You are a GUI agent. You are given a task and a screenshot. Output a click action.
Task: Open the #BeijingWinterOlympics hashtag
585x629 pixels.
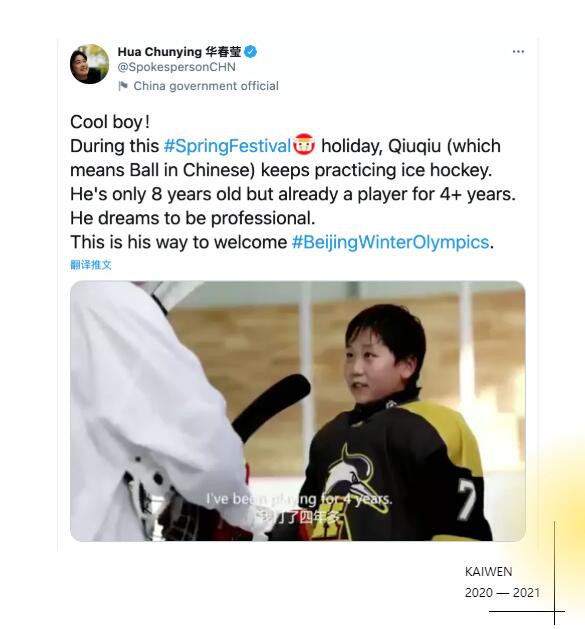point(390,242)
